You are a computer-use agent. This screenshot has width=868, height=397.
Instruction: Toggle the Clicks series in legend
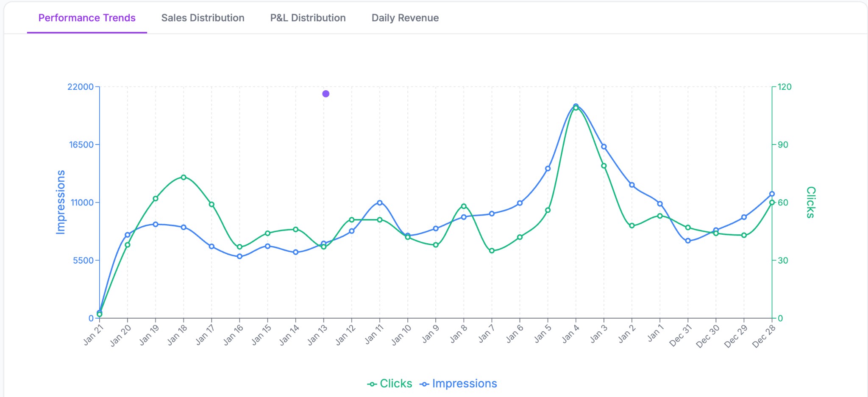390,383
